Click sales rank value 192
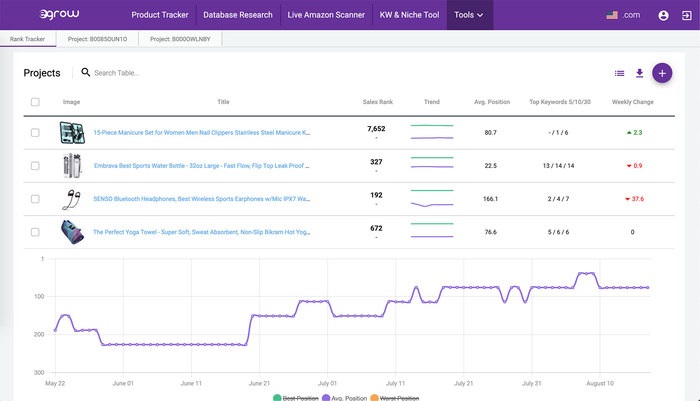This screenshot has height=401, width=700. [376, 195]
